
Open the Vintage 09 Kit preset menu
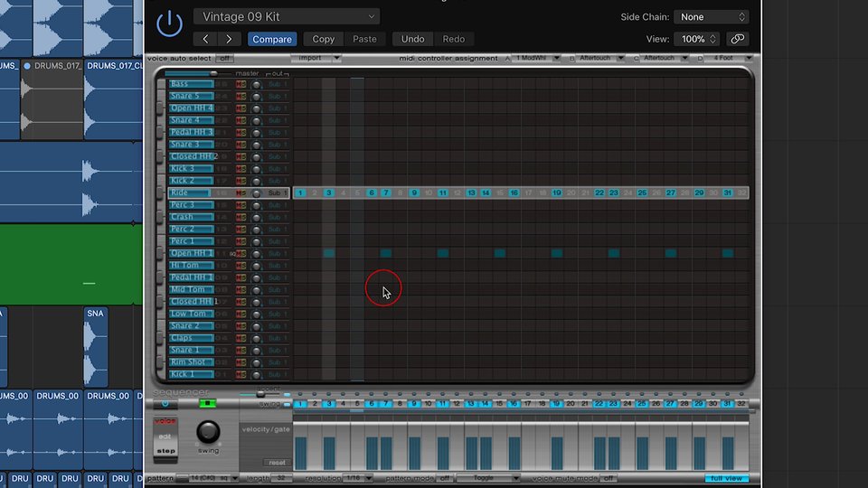point(287,16)
